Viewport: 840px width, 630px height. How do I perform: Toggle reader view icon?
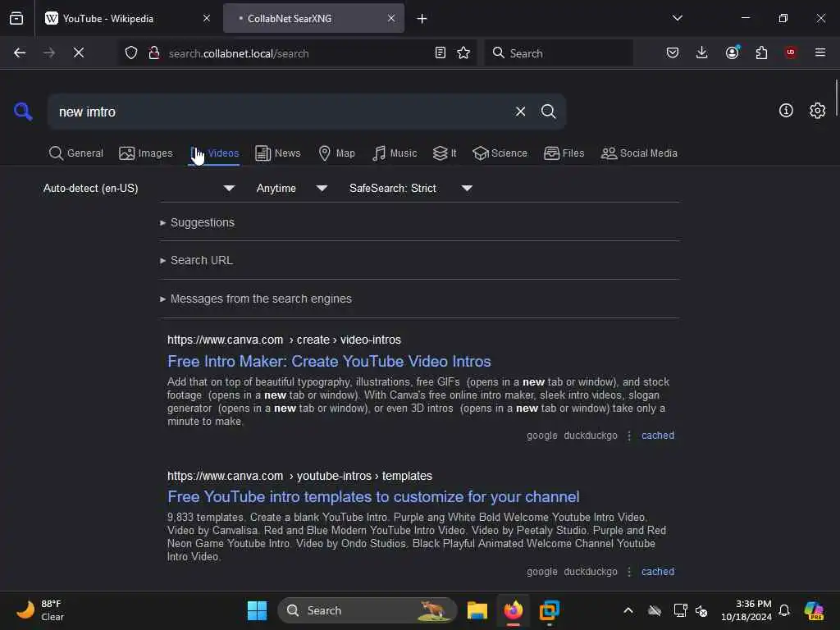click(x=440, y=53)
